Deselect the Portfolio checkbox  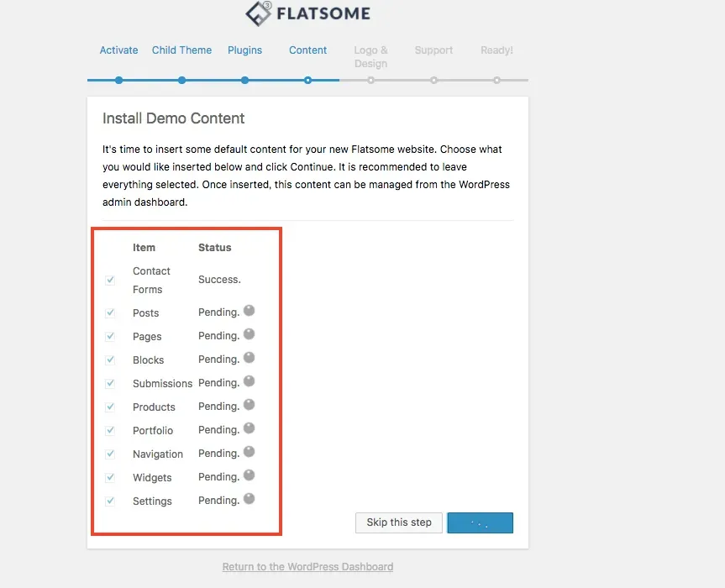click(x=110, y=430)
